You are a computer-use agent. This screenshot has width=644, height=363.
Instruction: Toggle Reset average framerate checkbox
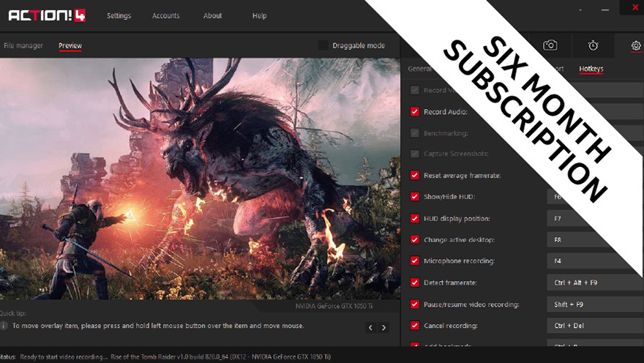pos(415,176)
